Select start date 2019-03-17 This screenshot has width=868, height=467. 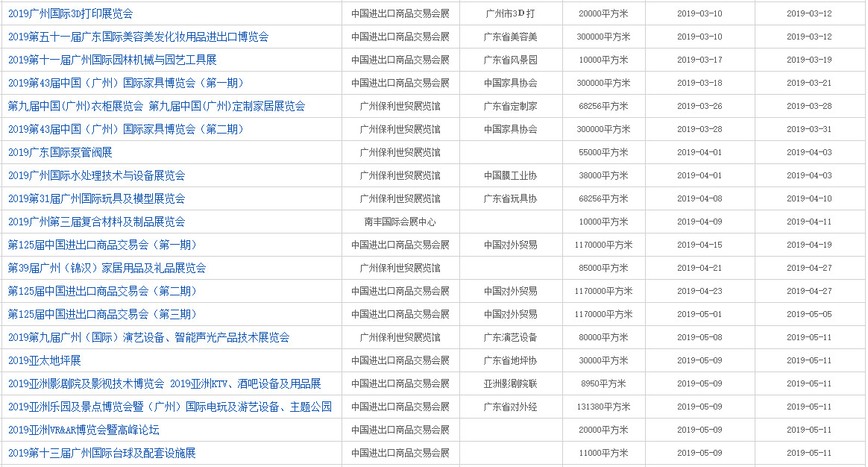tap(699, 60)
